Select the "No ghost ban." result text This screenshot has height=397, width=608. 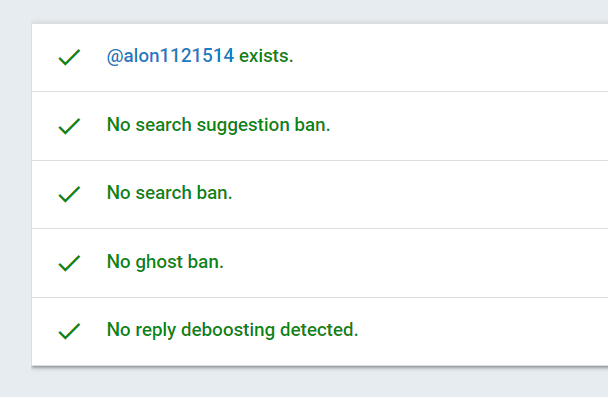[165, 262]
